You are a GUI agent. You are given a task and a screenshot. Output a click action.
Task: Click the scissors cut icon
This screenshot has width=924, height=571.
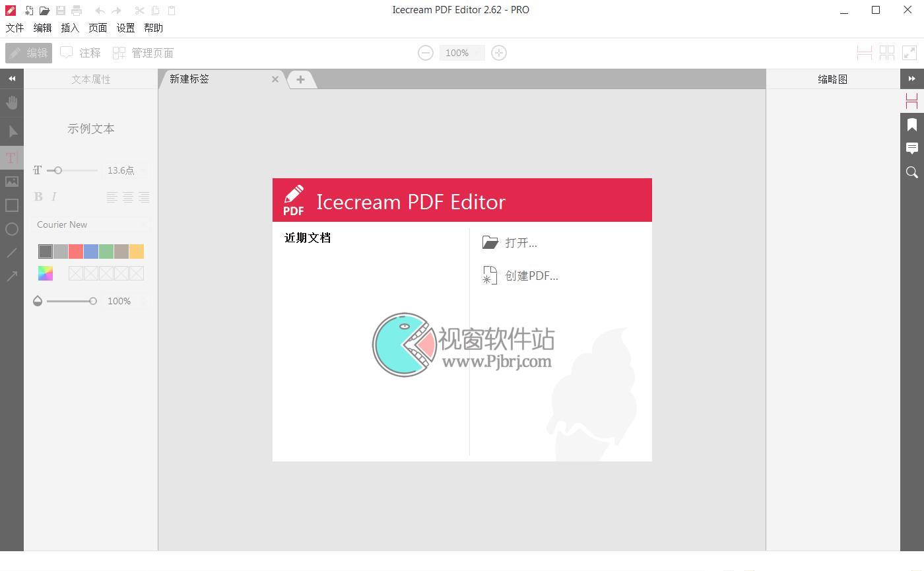pos(139,11)
